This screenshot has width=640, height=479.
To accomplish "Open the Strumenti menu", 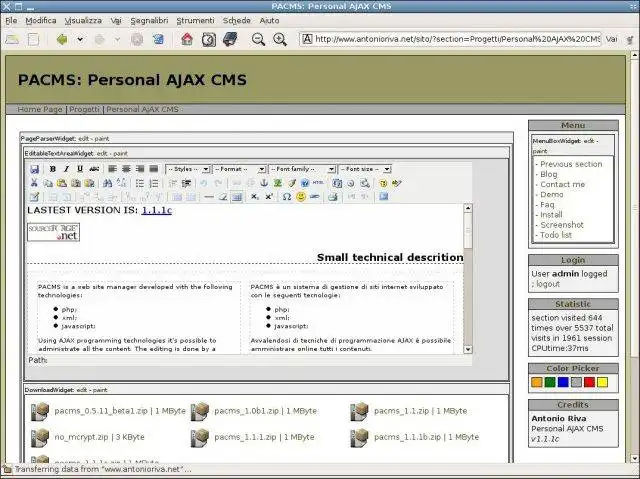I will point(195,20).
